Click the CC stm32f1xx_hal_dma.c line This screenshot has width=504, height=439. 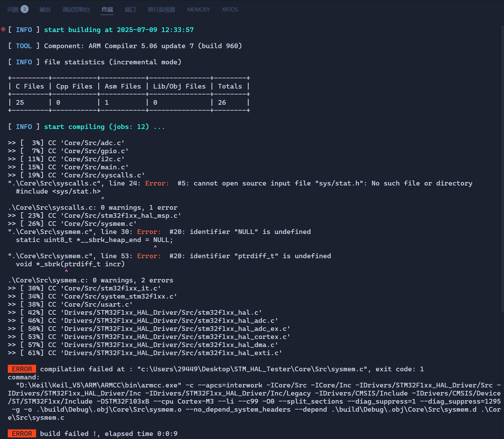[x=143, y=345]
